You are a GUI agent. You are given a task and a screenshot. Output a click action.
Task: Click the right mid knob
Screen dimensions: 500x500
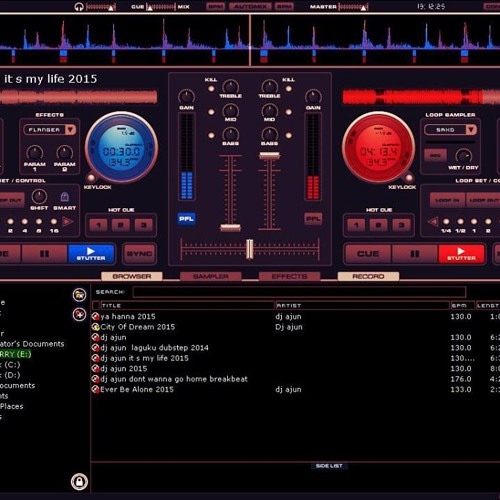click(x=270, y=110)
